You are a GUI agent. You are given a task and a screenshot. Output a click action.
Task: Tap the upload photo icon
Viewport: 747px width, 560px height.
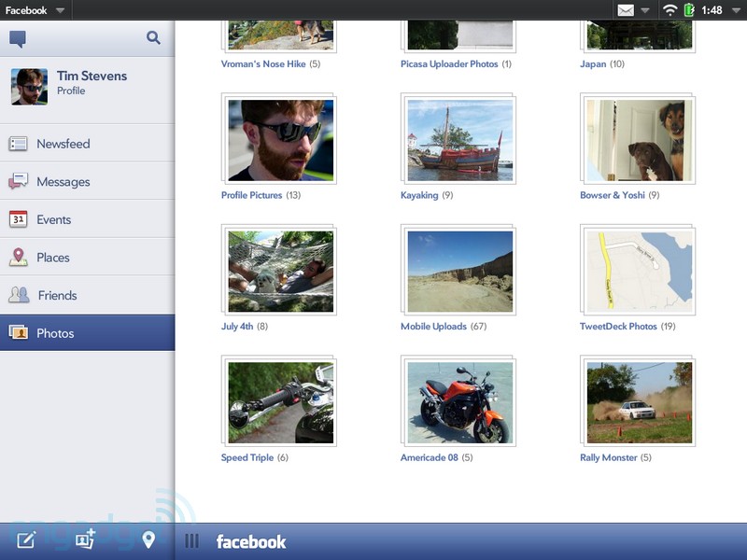pos(85,539)
